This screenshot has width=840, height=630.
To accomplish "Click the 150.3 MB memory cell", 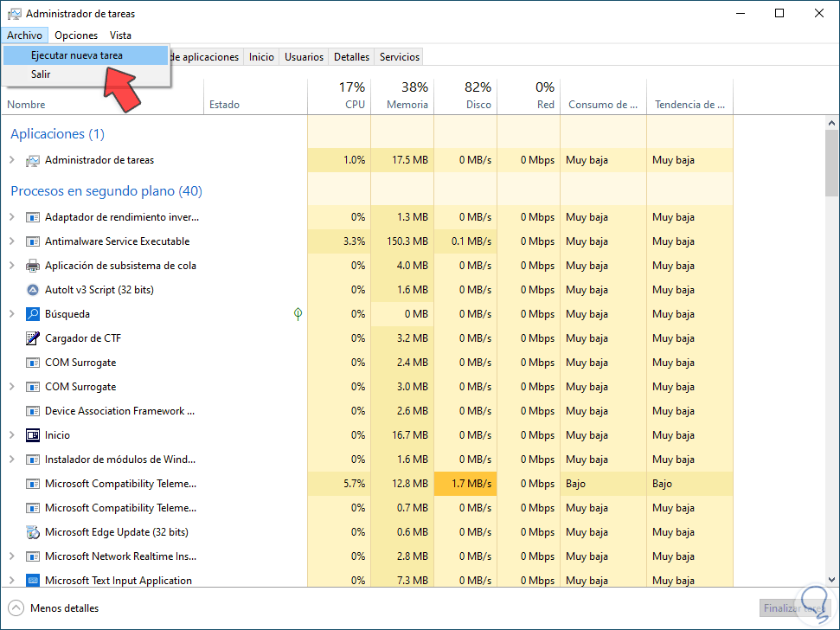I will click(x=402, y=241).
